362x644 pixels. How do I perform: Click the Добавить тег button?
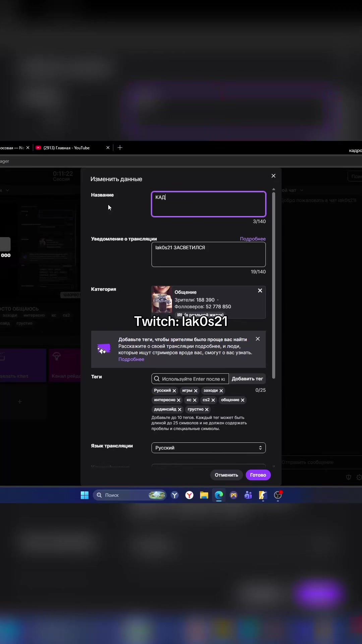click(247, 379)
